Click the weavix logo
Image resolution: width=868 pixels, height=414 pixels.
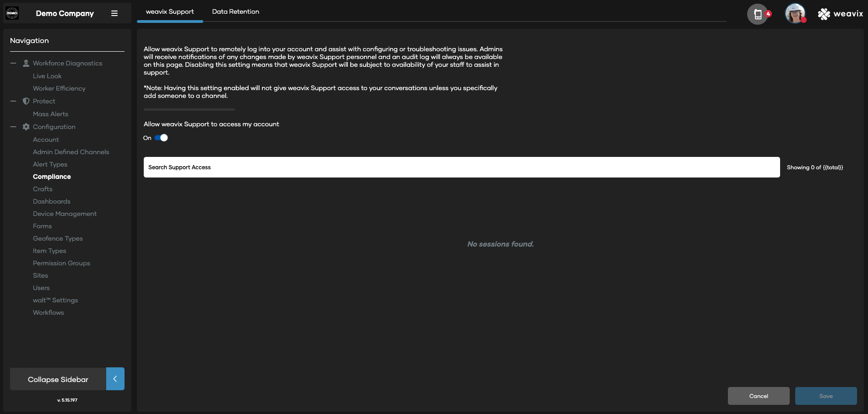point(841,14)
